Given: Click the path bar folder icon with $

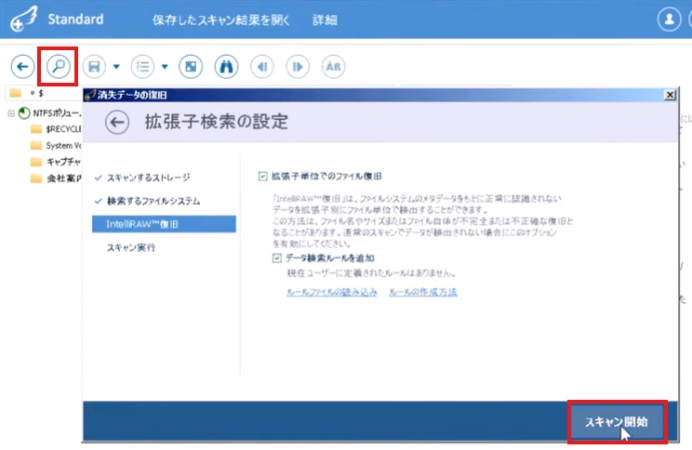Looking at the screenshot, I should click(x=15, y=93).
